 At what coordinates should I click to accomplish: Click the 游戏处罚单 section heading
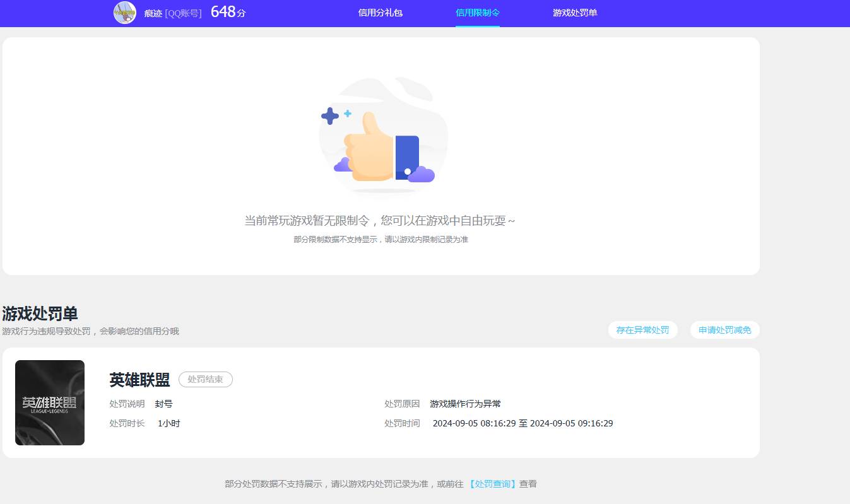tap(39, 313)
